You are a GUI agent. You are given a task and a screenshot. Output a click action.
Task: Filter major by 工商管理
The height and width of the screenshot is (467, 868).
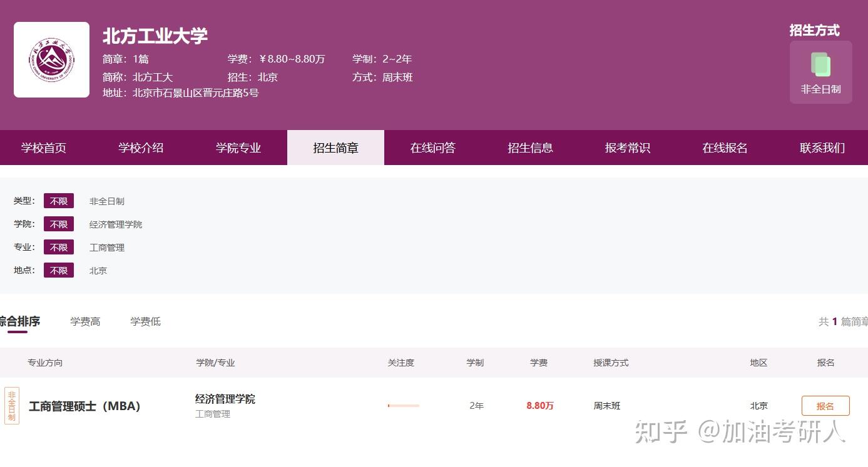(x=107, y=248)
